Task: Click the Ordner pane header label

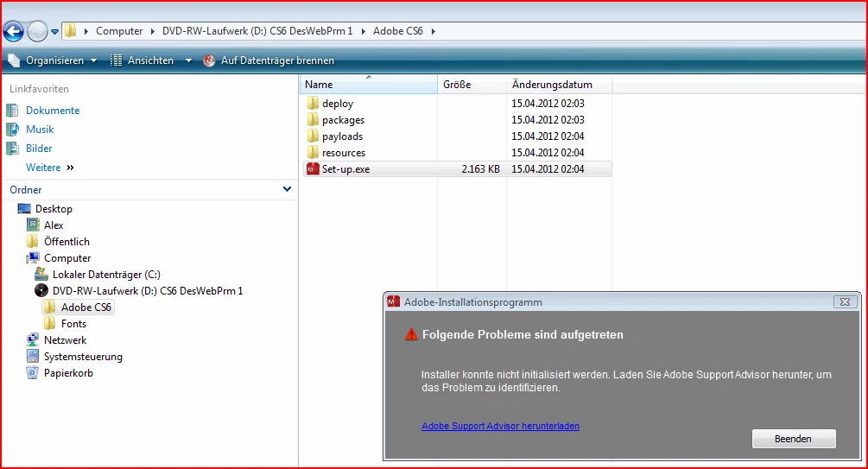Action: pos(25,189)
